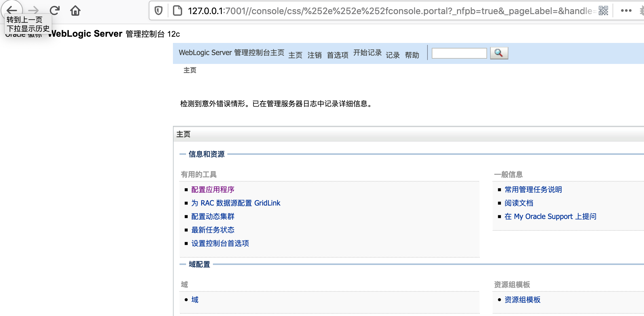The height and width of the screenshot is (316, 644).
Task: Click the 域配置 section heading
Action: pos(199,264)
